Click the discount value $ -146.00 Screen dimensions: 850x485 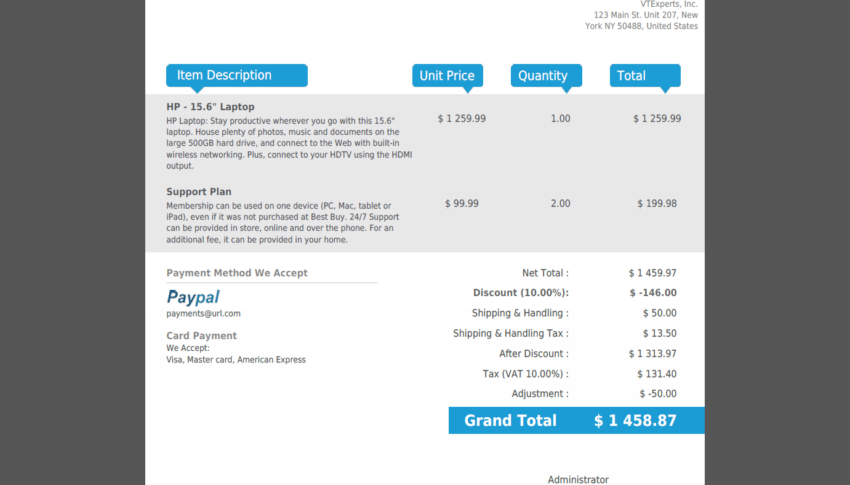tap(653, 293)
